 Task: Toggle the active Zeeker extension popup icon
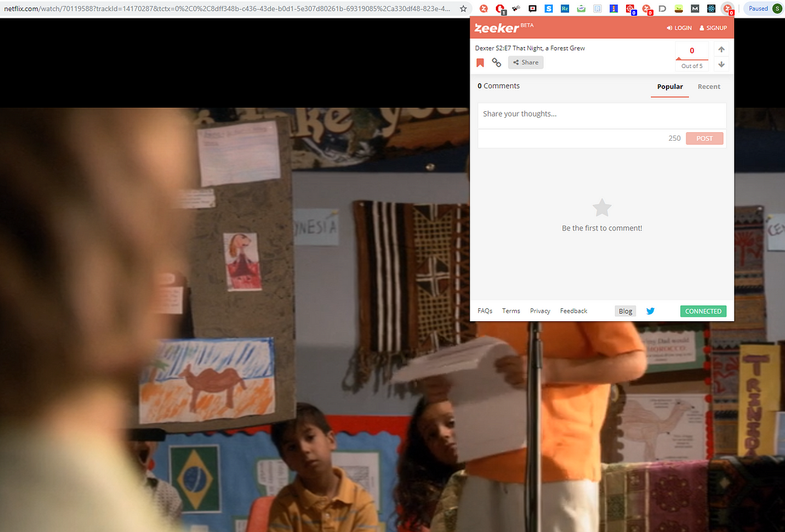point(727,9)
